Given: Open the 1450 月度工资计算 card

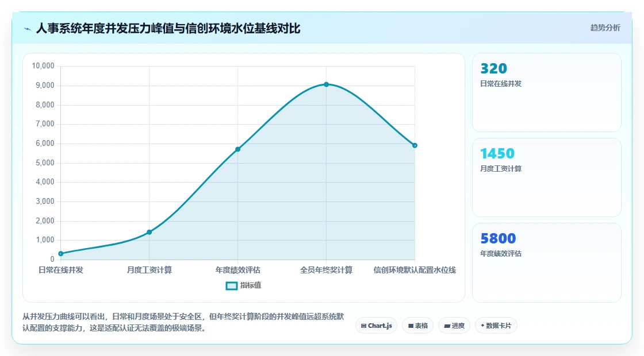Looking at the screenshot, I should pyautogui.click(x=547, y=177).
